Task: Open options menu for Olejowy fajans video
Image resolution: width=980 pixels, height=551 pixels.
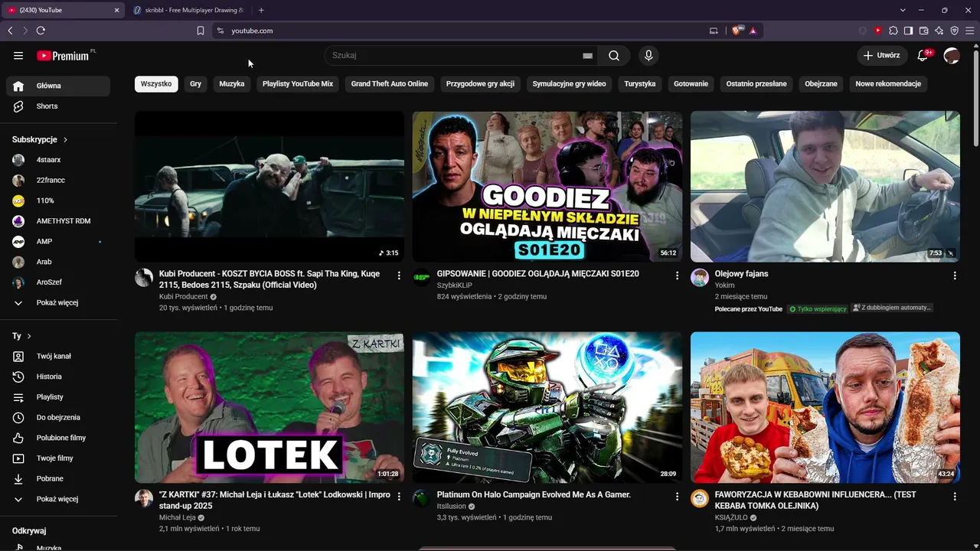Action: (x=955, y=275)
